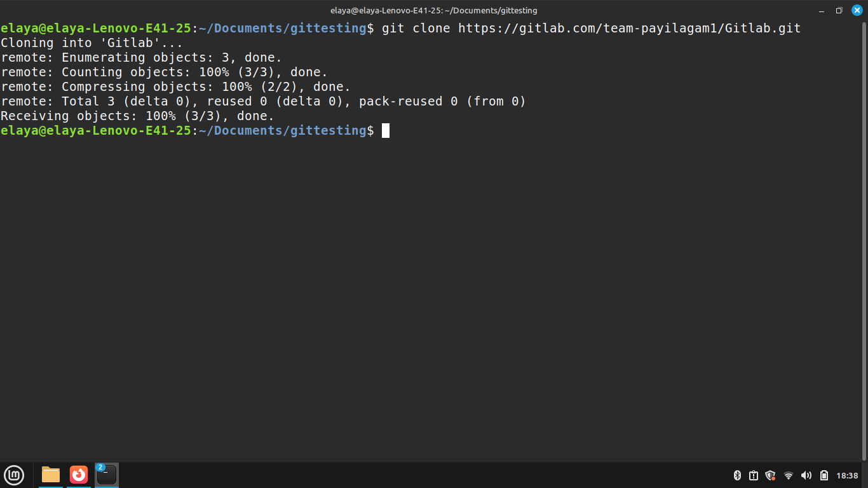The image size is (868, 488).
Task: Open the clipboard notification tray icon
Action: [x=754, y=475]
